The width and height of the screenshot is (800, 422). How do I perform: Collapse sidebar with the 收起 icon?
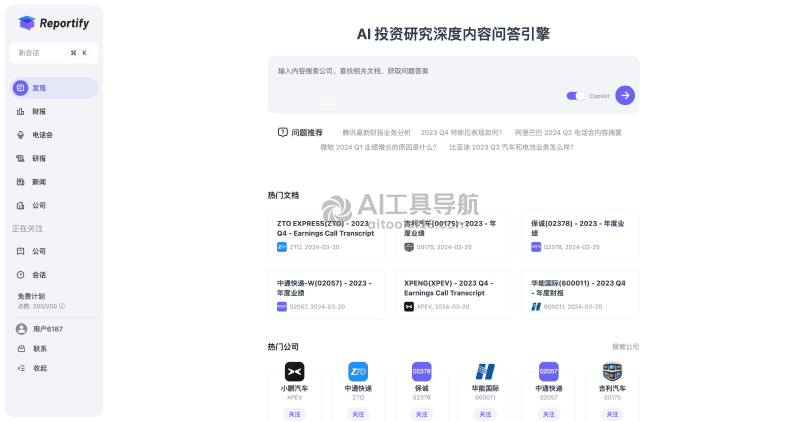coord(21,368)
